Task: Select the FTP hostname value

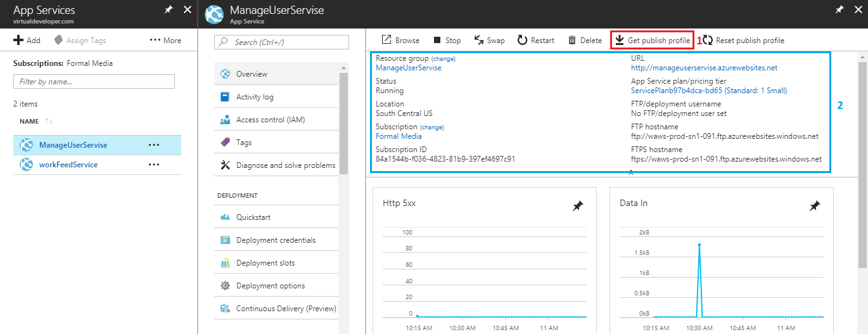Action: [725, 136]
